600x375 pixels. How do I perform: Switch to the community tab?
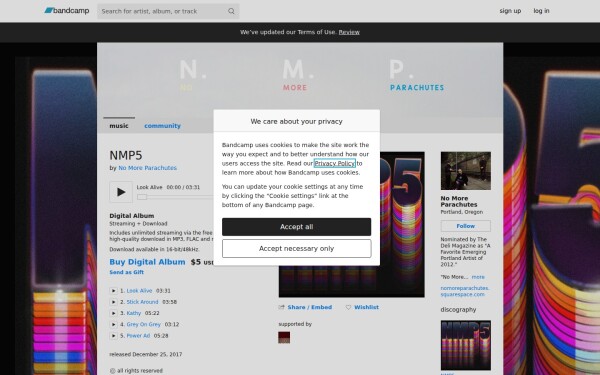[x=162, y=126]
